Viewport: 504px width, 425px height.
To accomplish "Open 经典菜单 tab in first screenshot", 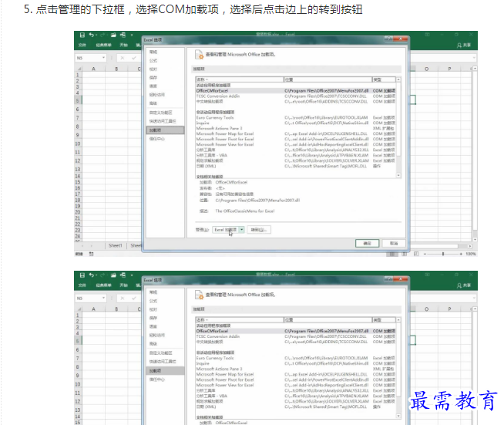I will pos(103,45).
